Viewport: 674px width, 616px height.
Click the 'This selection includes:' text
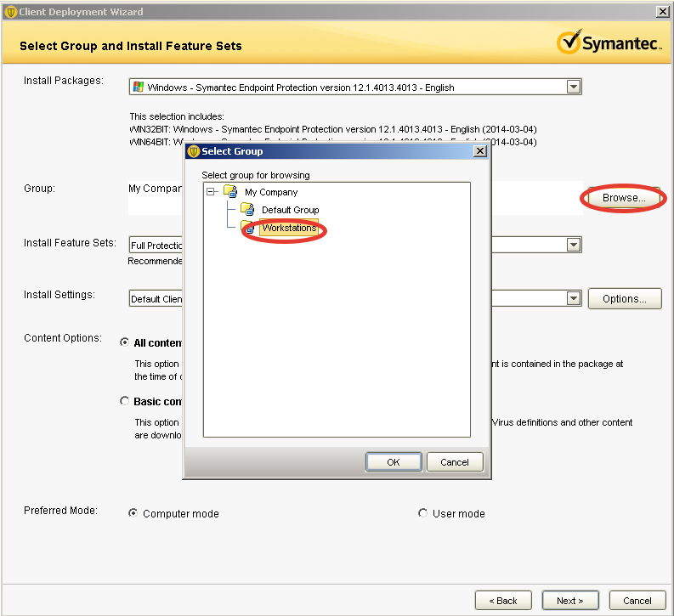[x=177, y=116]
